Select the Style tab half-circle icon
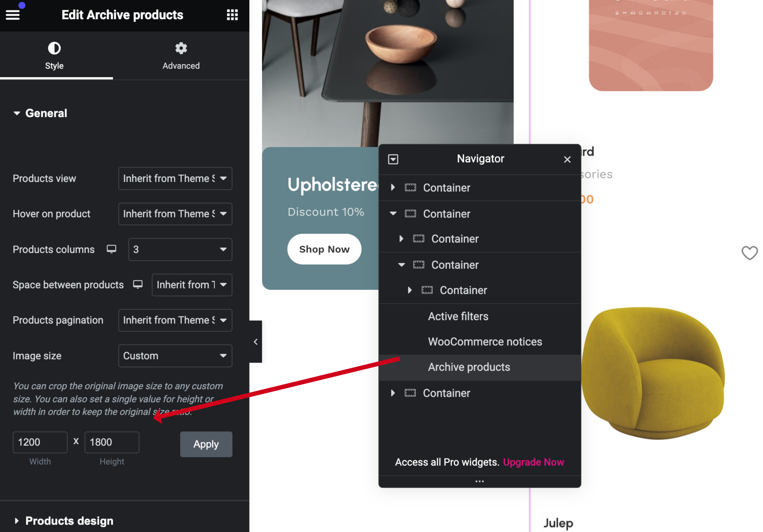Image resolution: width=763 pixels, height=532 pixels. pyautogui.click(x=54, y=48)
